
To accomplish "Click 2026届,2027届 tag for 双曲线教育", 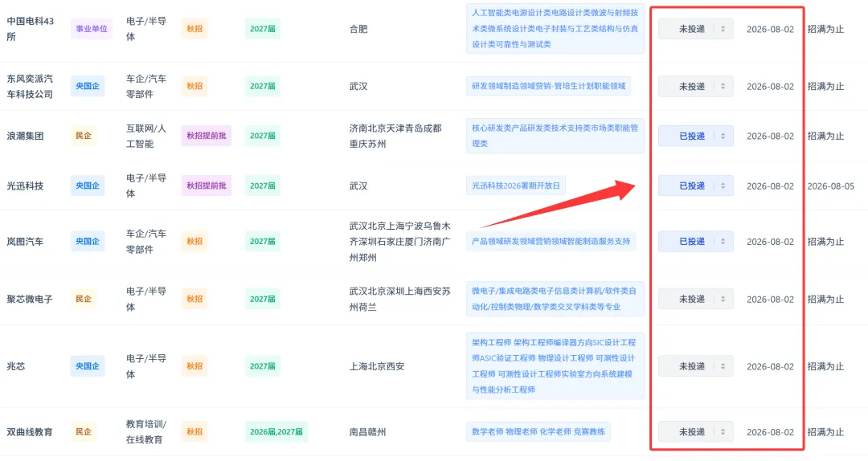I will click(x=276, y=431).
